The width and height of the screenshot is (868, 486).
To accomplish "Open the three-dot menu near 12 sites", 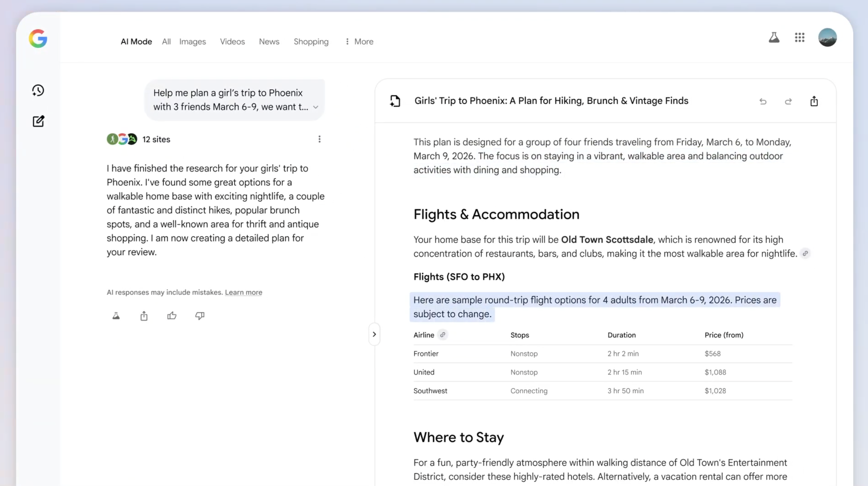I will click(x=319, y=139).
